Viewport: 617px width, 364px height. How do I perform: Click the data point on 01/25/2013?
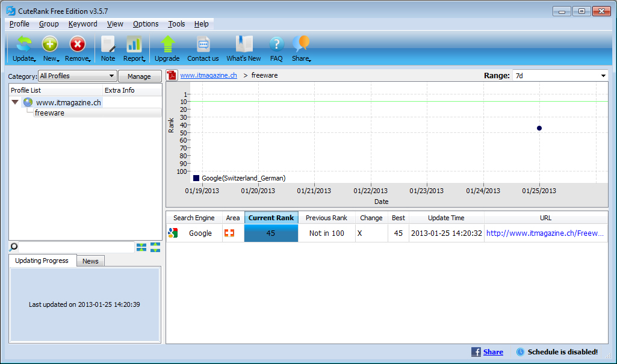(539, 128)
